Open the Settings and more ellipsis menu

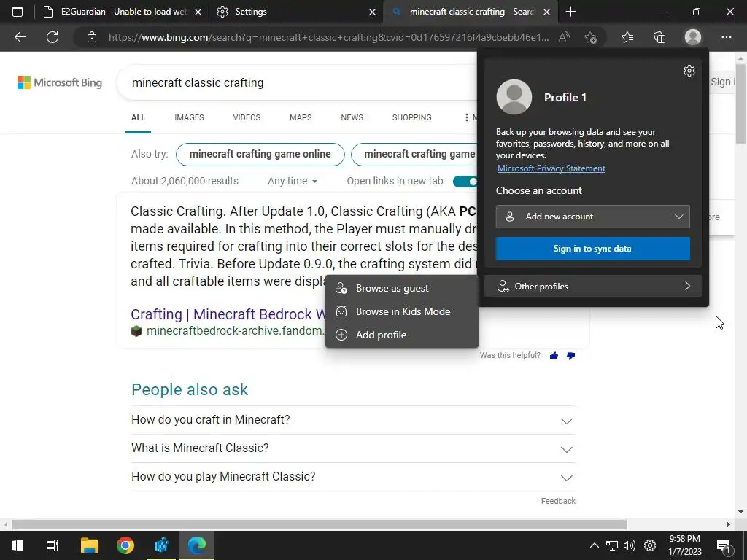click(726, 37)
